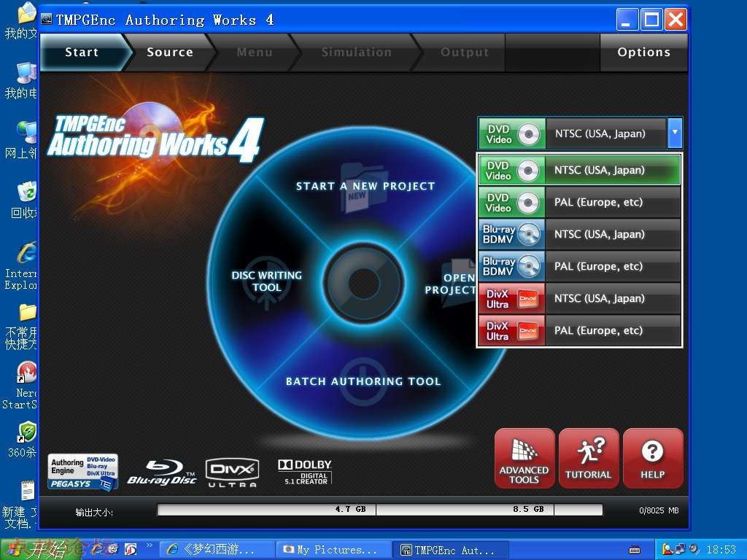Select the greyed-out Output tab

pyautogui.click(x=465, y=52)
